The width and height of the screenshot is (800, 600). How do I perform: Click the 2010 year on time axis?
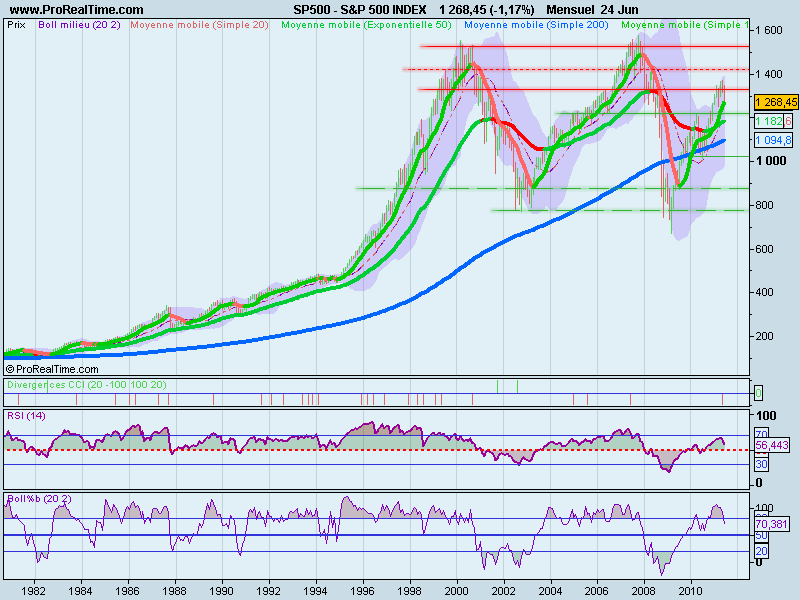pyautogui.click(x=691, y=591)
